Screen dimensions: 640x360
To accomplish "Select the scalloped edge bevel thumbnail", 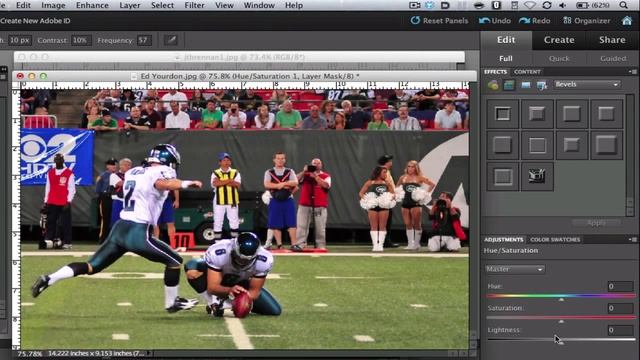I will tap(537, 176).
